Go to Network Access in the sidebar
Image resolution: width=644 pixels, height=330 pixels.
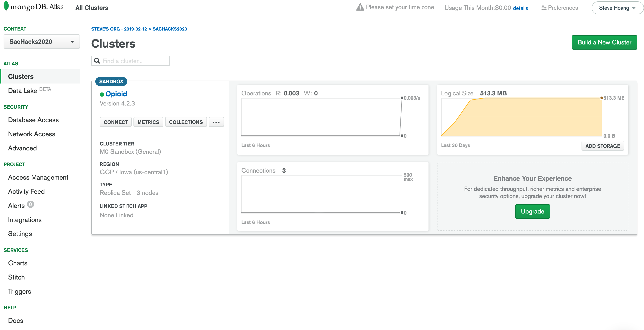coord(31,134)
